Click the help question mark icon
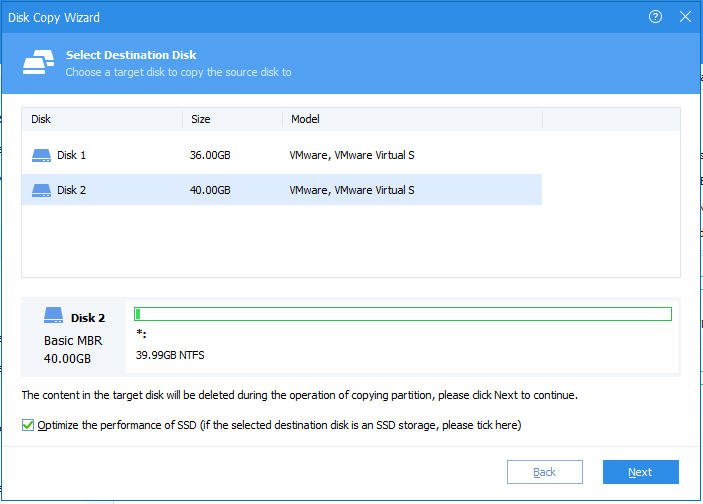This screenshot has width=703, height=504. (656, 17)
